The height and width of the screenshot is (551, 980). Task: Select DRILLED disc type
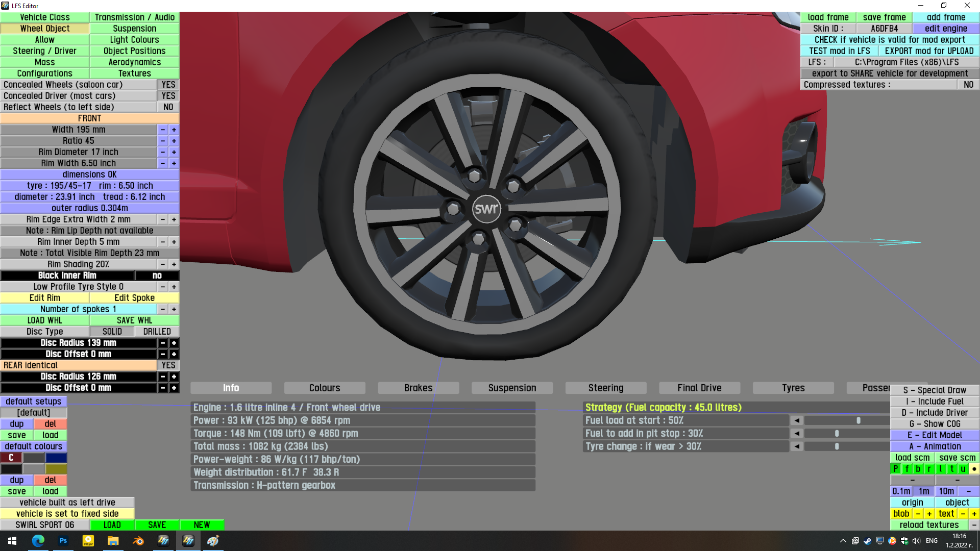coord(157,332)
